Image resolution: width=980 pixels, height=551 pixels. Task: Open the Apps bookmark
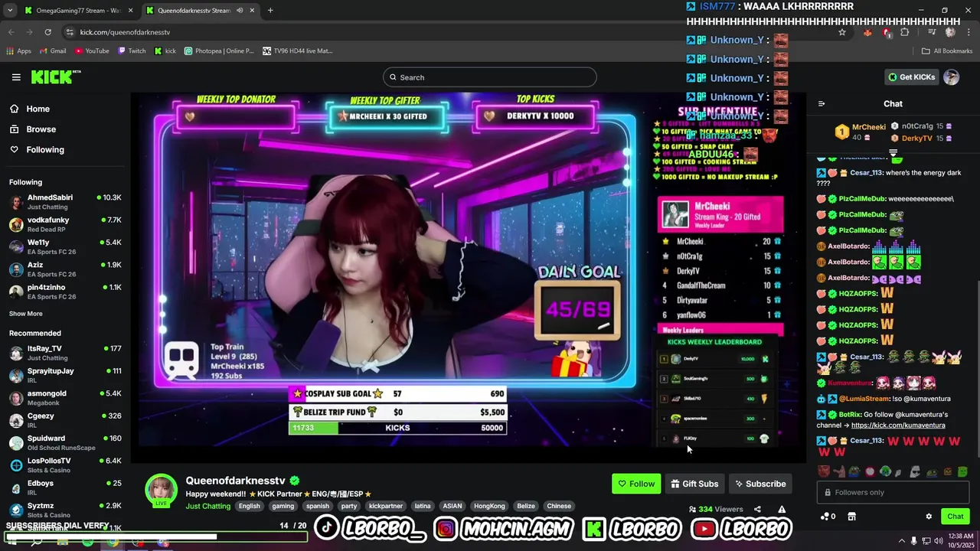click(x=19, y=51)
